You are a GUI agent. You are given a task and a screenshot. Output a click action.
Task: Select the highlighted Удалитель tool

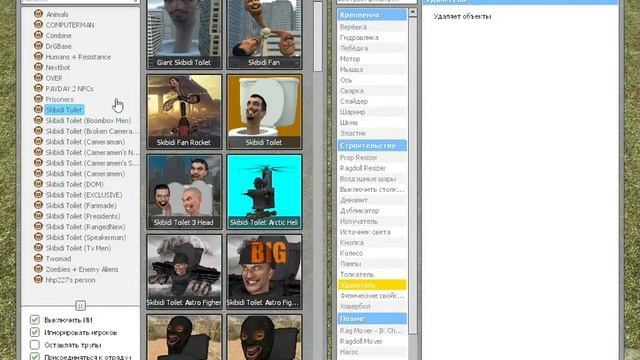[372, 285]
